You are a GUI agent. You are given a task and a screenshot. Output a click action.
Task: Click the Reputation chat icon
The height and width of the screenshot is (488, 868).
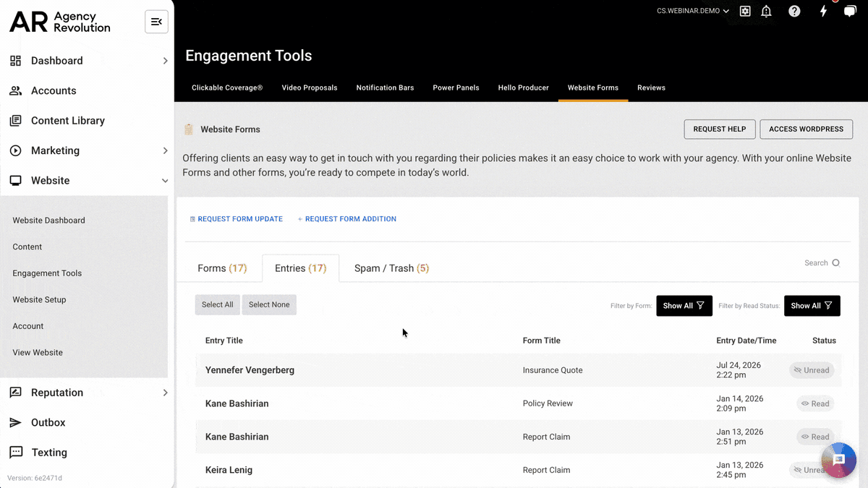[x=15, y=393]
